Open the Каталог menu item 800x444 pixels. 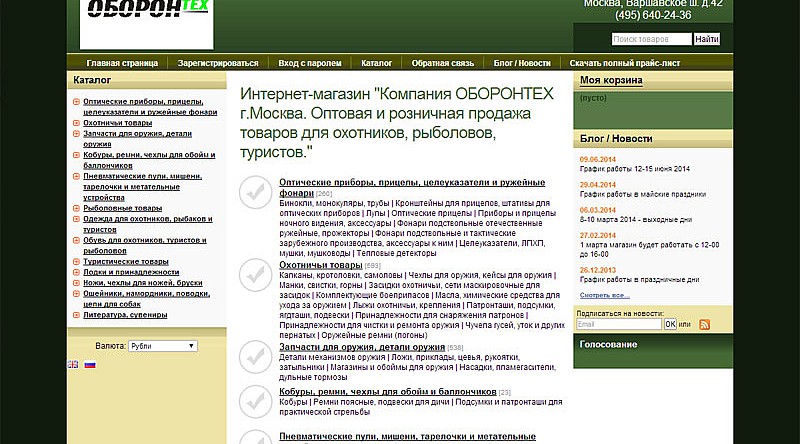[x=376, y=63]
